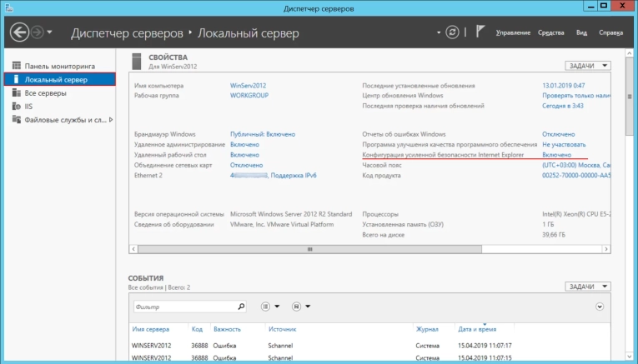
Task: Click the refresh icon in header
Action: (452, 32)
